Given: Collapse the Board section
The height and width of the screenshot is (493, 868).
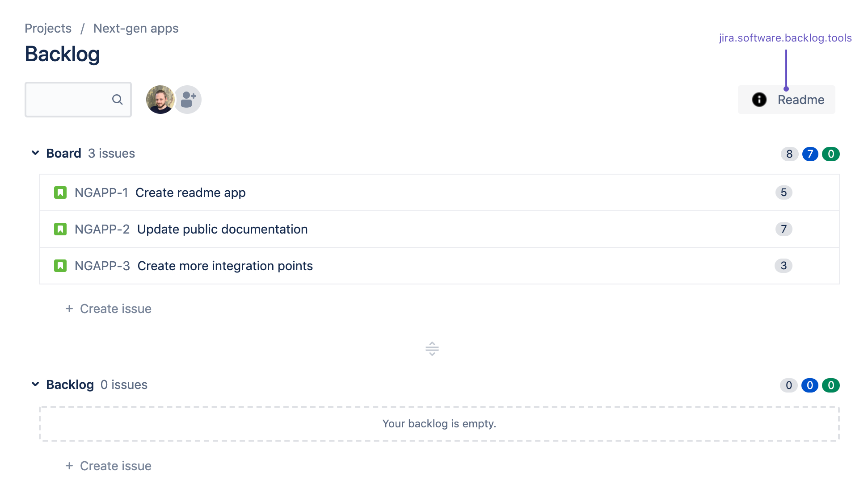Looking at the screenshot, I should pos(35,153).
